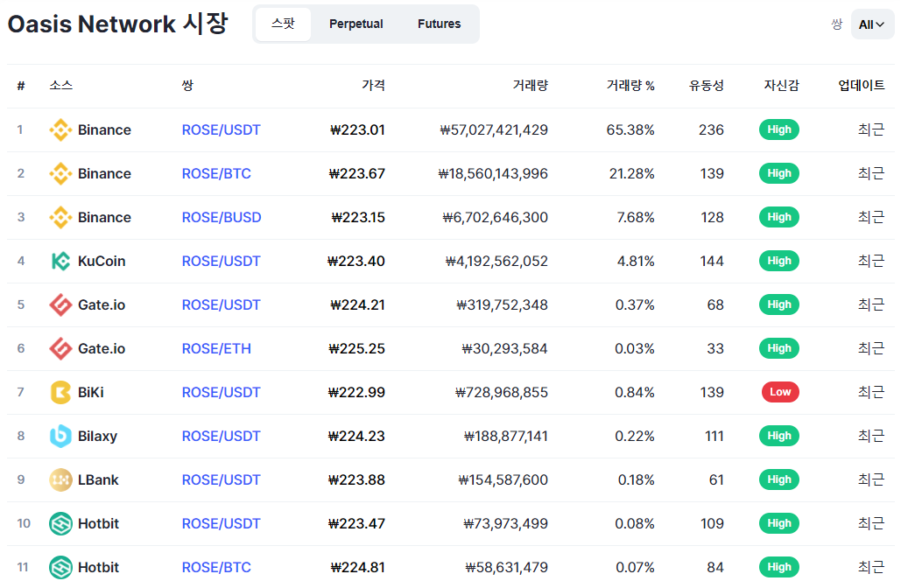Click the High badge in Bilaxy row

[779, 436]
